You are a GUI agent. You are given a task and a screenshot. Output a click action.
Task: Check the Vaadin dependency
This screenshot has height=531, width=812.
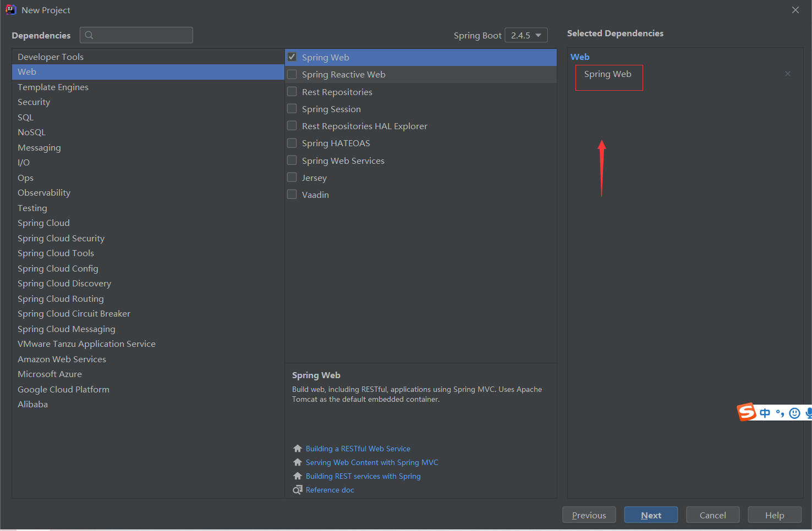[x=292, y=195]
